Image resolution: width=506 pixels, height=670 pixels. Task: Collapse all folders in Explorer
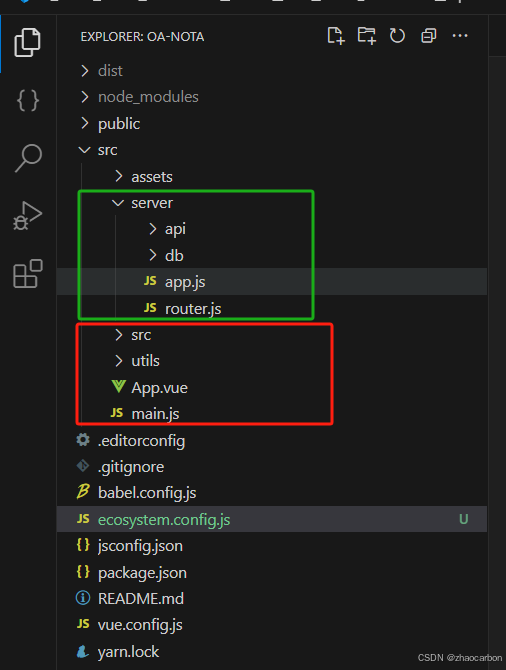pos(428,36)
